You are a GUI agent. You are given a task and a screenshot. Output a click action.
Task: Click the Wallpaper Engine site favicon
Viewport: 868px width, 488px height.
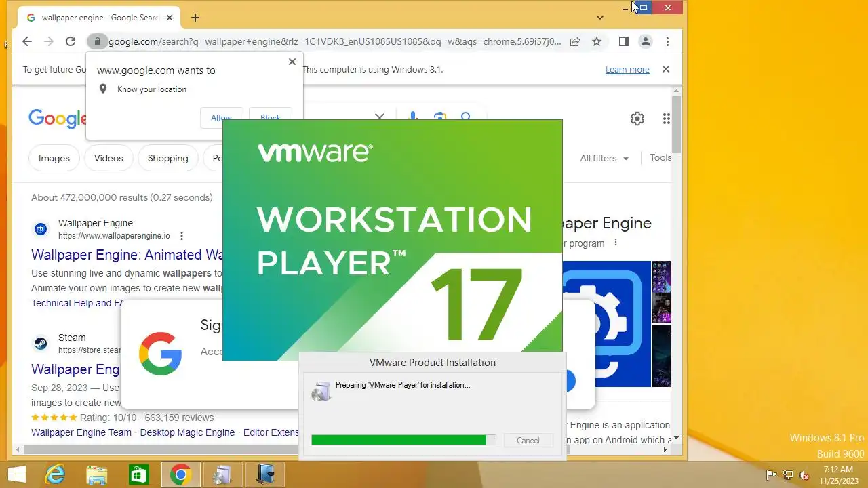click(x=41, y=229)
